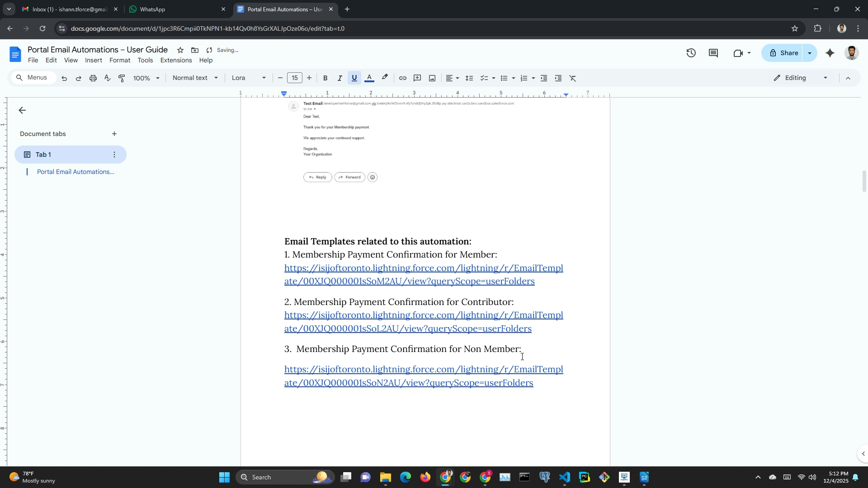Open the Editing mode dropdown
Image resolution: width=868 pixels, height=488 pixels.
[x=801, y=78]
